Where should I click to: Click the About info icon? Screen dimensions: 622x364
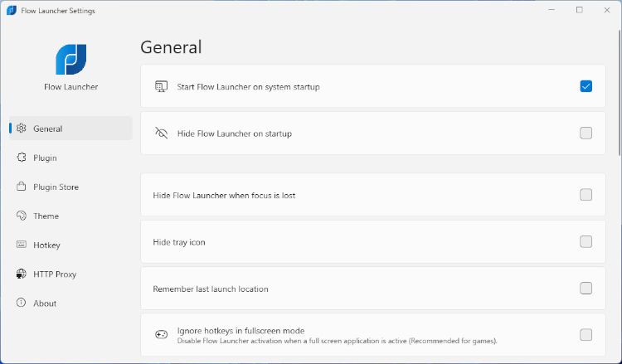click(x=22, y=303)
